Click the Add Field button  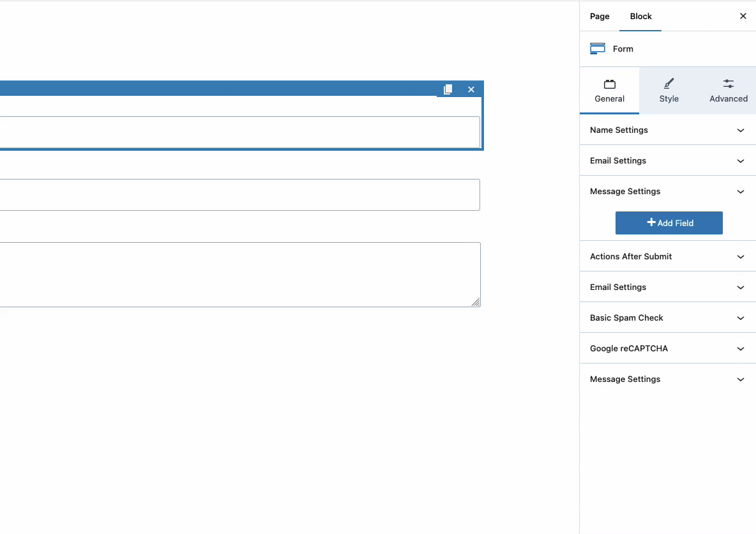click(x=669, y=222)
